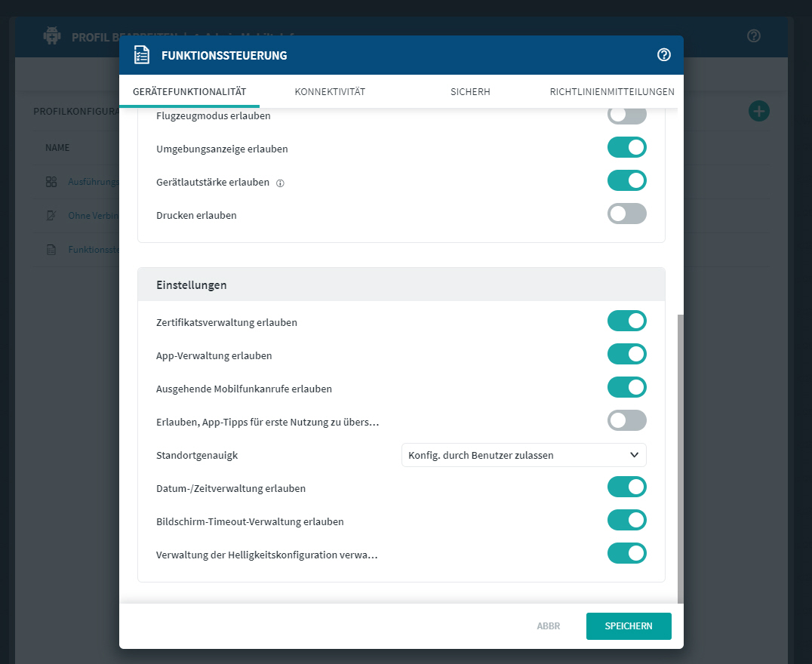Screen dimensions: 812x664
Task: Cancel with the ABBR button
Action: (548, 626)
